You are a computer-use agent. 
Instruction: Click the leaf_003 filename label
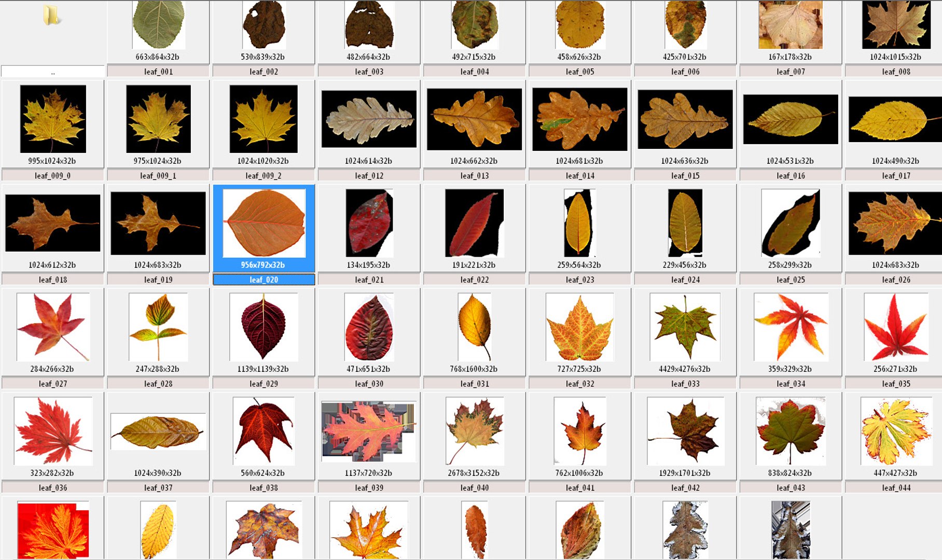pyautogui.click(x=369, y=72)
